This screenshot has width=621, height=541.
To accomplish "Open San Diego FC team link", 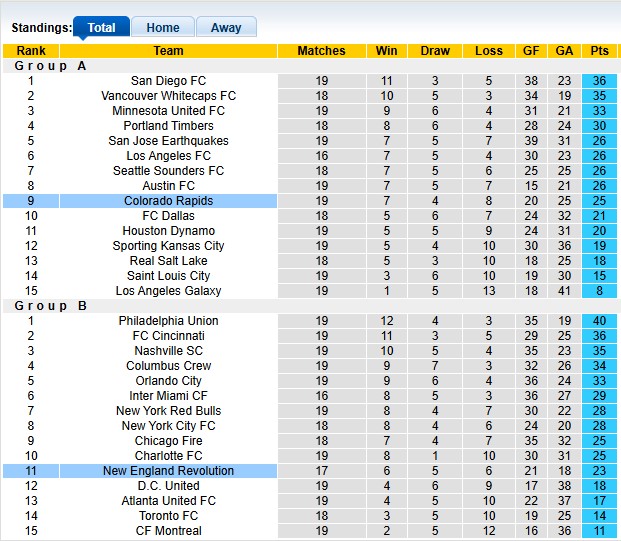I will click(168, 81).
